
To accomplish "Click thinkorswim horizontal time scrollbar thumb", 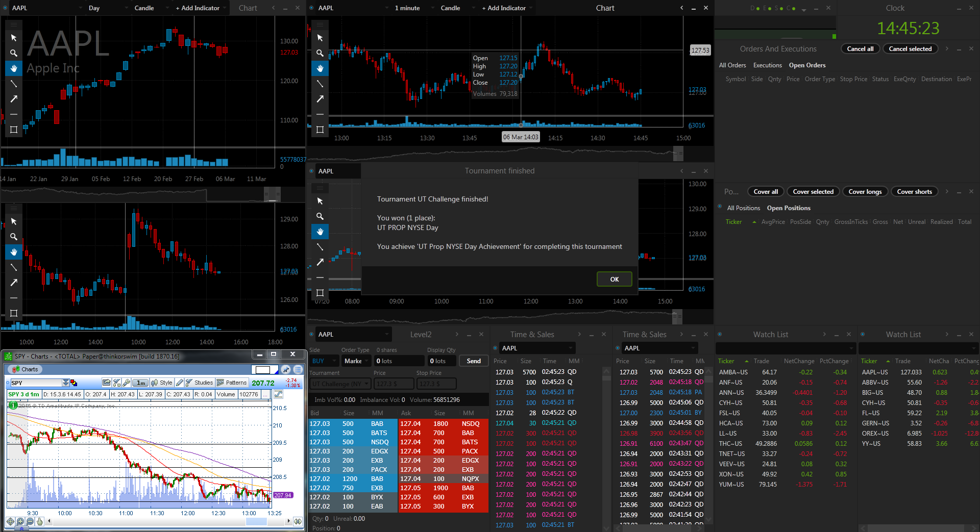I will (256, 521).
